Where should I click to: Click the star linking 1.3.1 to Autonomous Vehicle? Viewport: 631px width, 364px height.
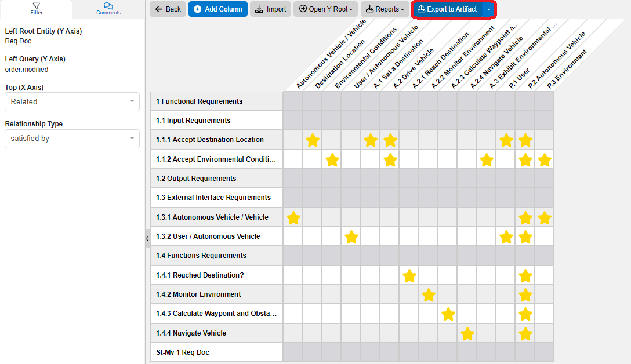(293, 217)
